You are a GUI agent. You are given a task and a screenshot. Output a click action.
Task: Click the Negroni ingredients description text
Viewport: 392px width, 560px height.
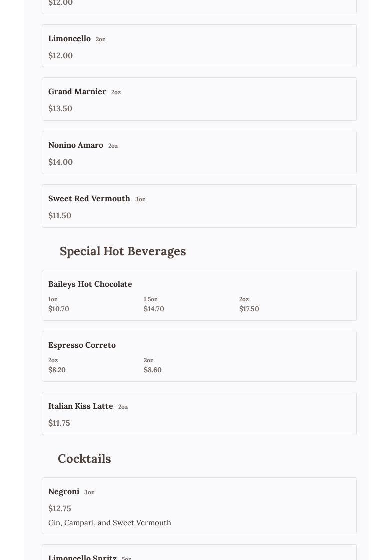[110, 523]
